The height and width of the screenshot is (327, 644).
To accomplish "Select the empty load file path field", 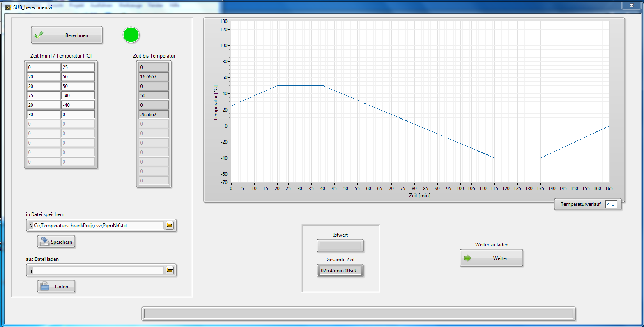I will click(99, 270).
